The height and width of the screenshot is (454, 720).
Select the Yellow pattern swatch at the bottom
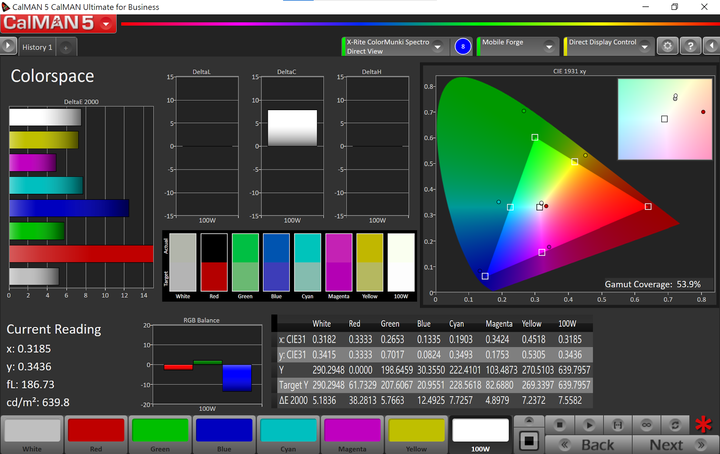point(416,435)
